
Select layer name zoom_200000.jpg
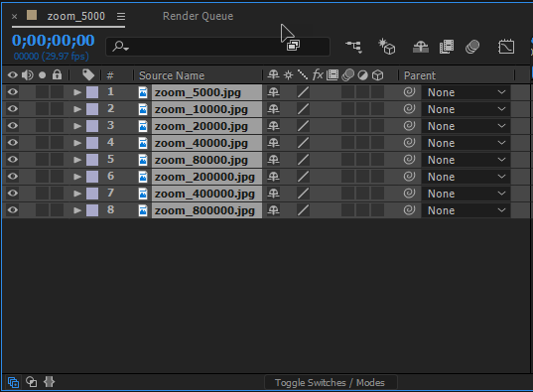pyautogui.click(x=204, y=177)
